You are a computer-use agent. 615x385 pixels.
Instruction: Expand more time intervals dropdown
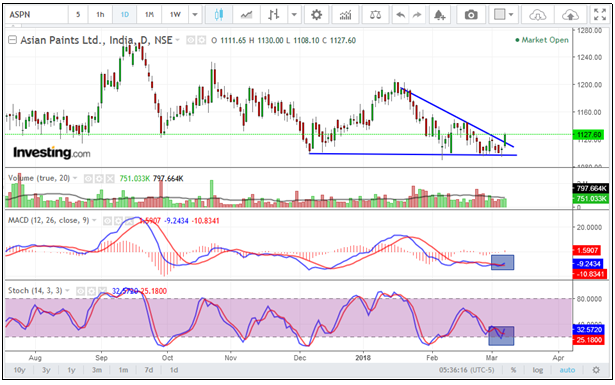(195, 15)
